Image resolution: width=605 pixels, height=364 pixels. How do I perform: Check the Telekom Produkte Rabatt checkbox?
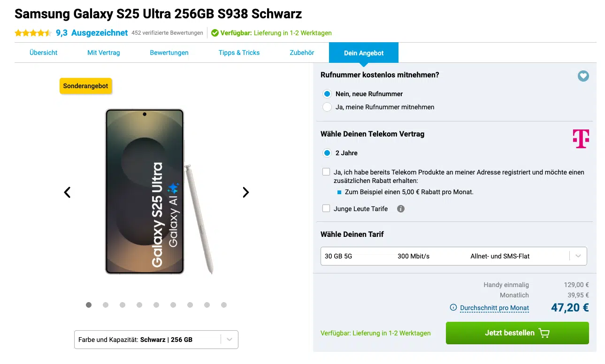326,171
